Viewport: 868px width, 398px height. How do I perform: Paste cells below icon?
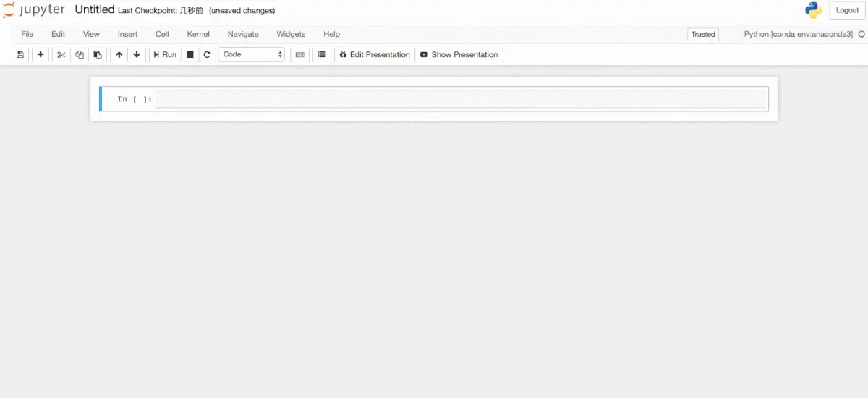click(x=98, y=54)
